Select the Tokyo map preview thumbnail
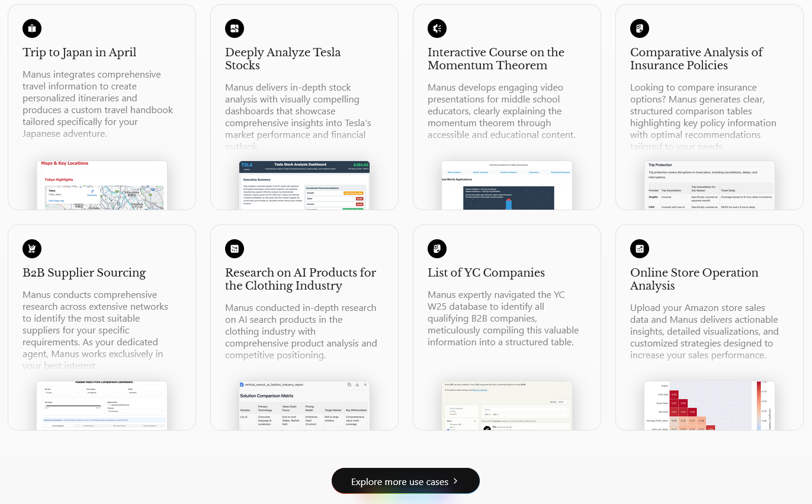Image resolution: width=812 pixels, height=504 pixels. (x=102, y=185)
